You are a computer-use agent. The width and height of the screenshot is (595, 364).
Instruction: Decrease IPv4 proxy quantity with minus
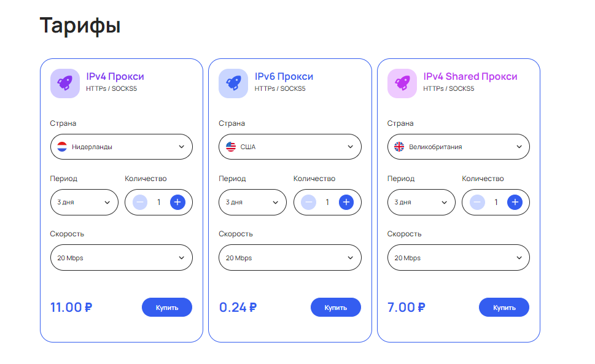[x=140, y=202]
